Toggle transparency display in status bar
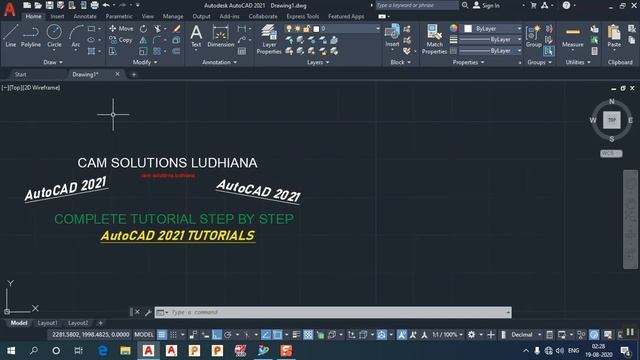The width and height of the screenshot is (640, 360). click(x=308, y=335)
